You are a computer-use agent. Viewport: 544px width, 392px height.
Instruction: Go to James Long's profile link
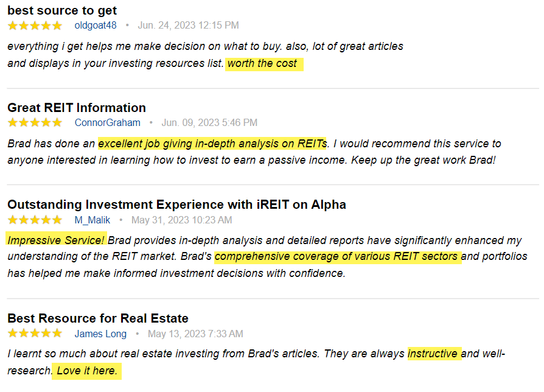100,334
